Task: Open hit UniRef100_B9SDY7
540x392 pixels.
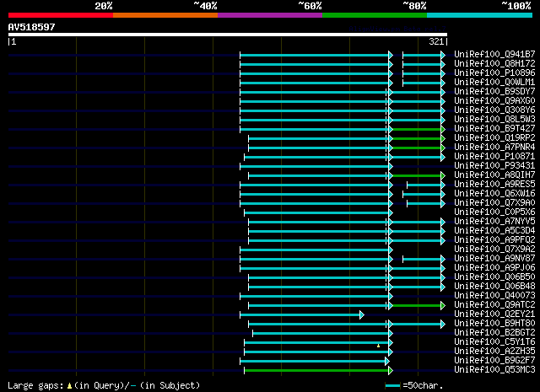Action: (x=494, y=91)
